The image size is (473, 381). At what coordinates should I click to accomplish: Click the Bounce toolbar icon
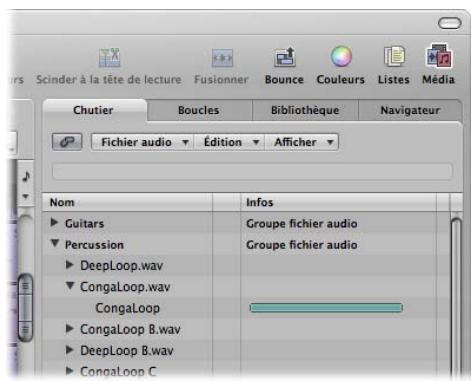[x=284, y=57]
